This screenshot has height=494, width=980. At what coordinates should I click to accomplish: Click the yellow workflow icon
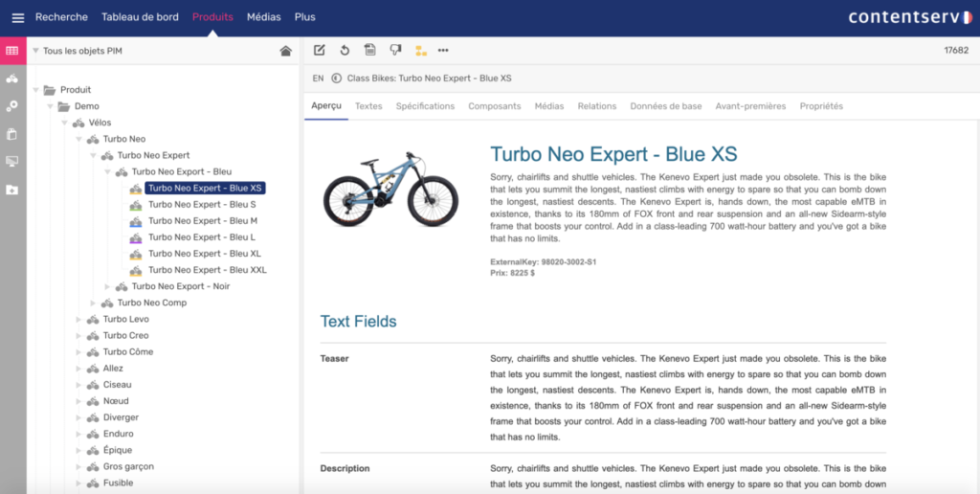pyautogui.click(x=420, y=51)
